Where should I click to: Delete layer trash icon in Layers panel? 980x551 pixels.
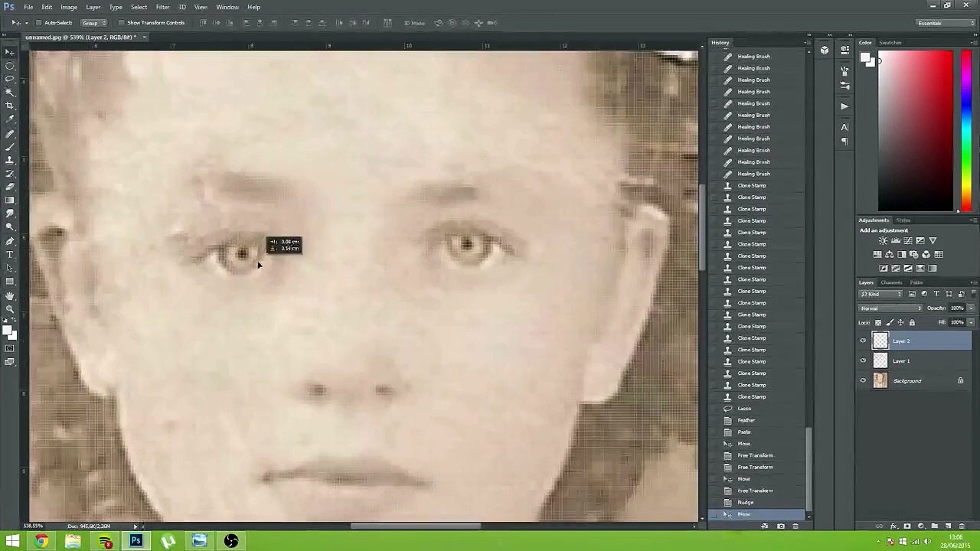pos(962,526)
